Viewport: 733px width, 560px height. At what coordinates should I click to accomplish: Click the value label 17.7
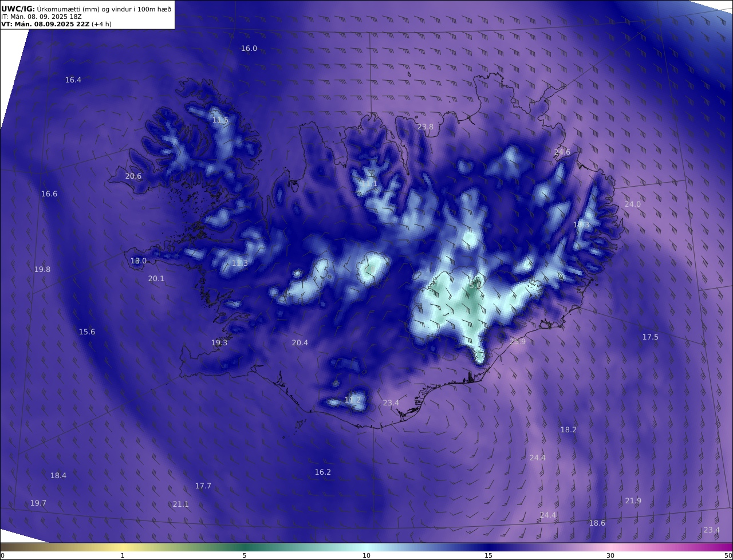pos(203,486)
